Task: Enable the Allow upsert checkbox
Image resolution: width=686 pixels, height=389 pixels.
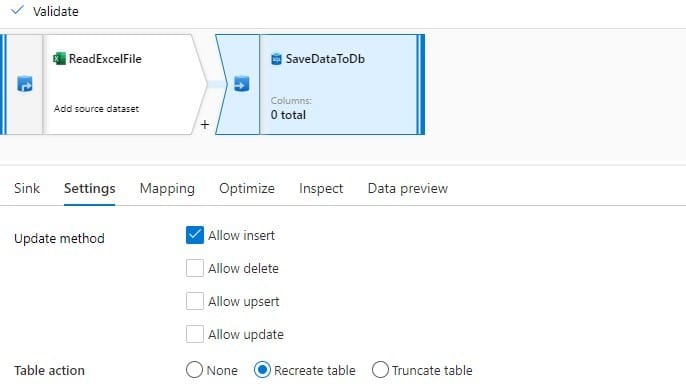Action: point(195,301)
